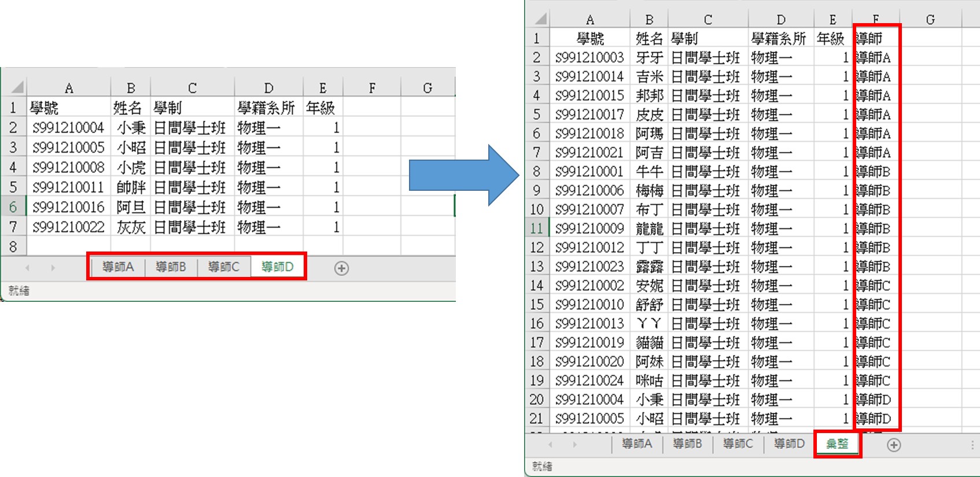980x477 pixels.
Task: Click the new sheet plus button in left workbook
Action: pos(341,268)
